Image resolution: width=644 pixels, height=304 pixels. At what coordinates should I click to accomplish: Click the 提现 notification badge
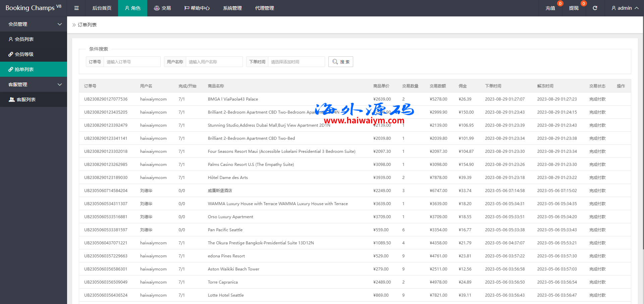[x=583, y=4]
